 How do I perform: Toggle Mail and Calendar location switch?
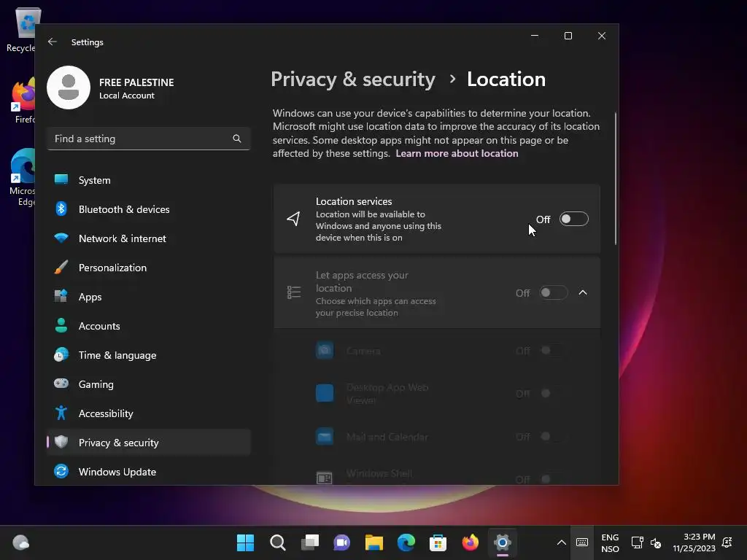(x=553, y=436)
